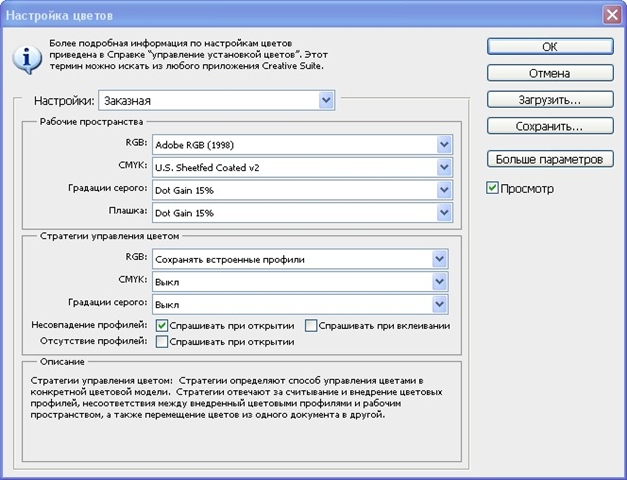This screenshot has height=480, width=627.
Task: Click the Отмена cancel button
Action: tap(550, 73)
